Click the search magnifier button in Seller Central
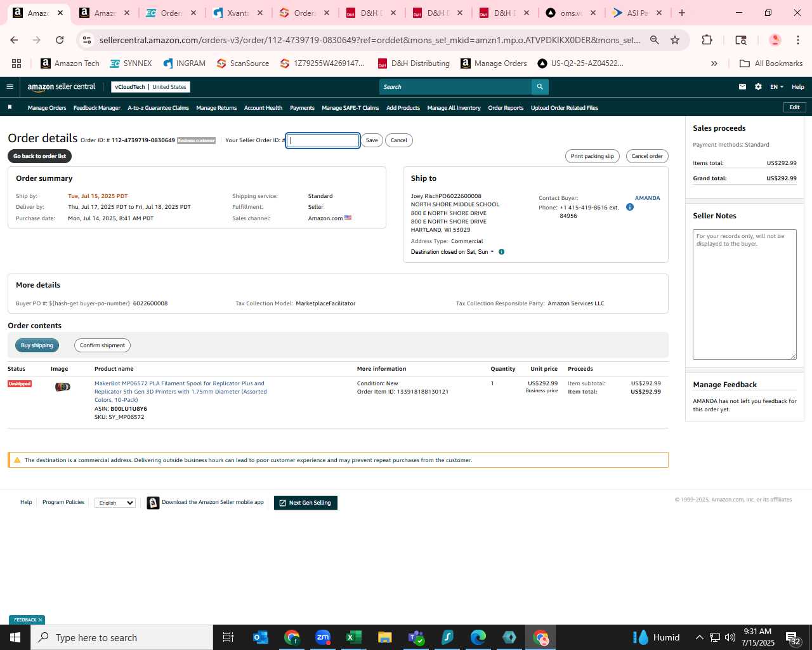 [x=540, y=87]
